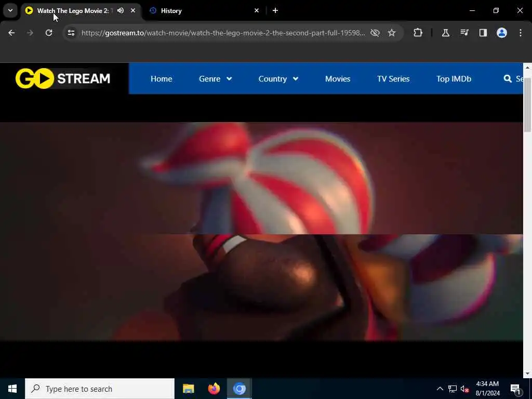Restore down the Chrome window
Viewport: 532px width, 399px height.
pos(496,10)
